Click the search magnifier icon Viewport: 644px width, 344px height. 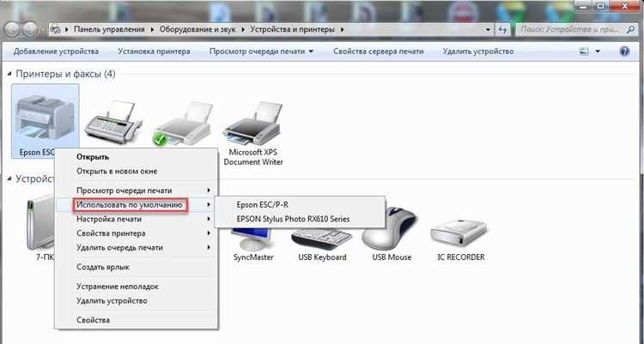pyautogui.click(x=630, y=29)
